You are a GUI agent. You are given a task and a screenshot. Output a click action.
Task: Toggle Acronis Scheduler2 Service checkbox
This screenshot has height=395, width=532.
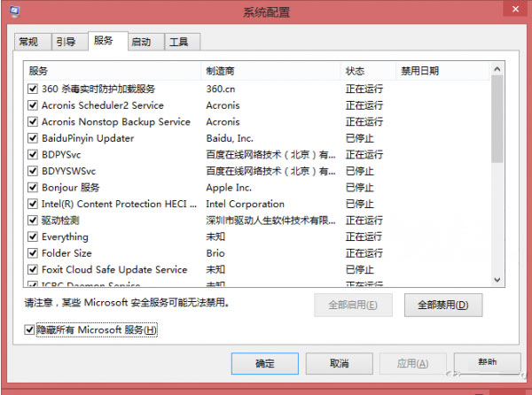[x=33, y=105]
